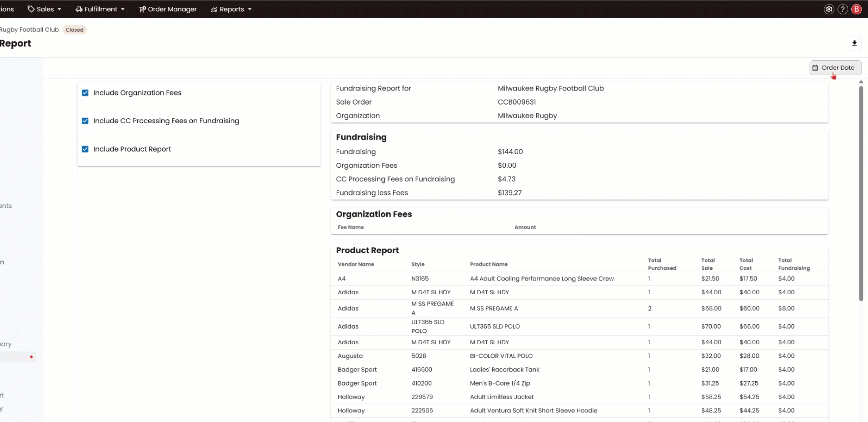Uncheck Include Organization Fees checkbox
The width and height of the screenshot is (868, 422).
pos(85,93)
